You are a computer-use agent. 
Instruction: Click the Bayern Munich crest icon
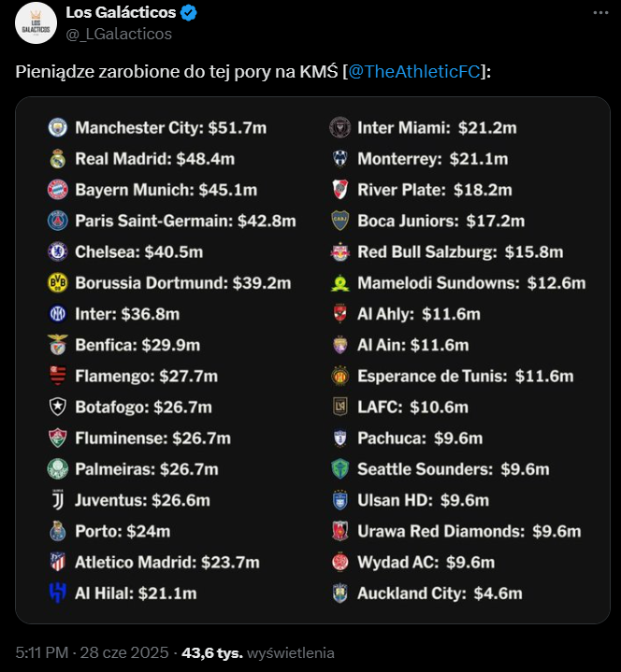[57, 190]
